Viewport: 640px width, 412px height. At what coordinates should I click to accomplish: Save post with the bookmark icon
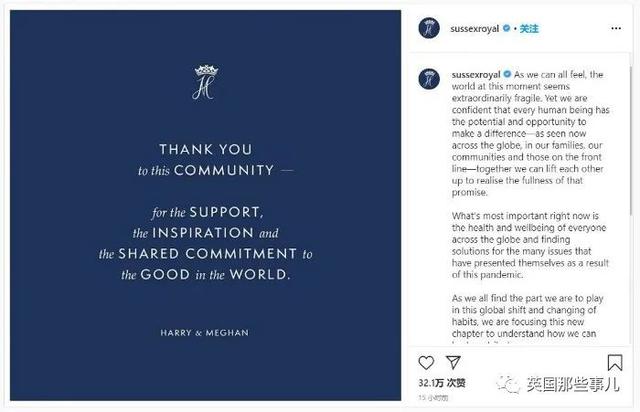(x=615, y=362)
